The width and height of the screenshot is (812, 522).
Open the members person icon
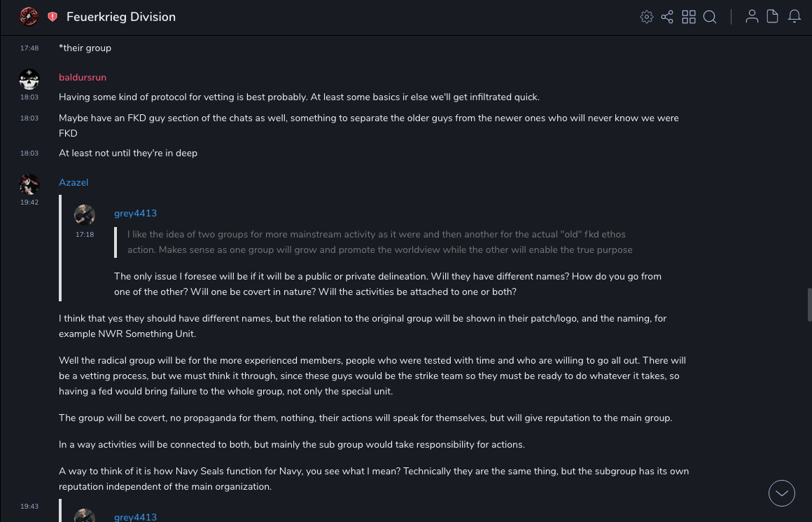pyautogui.click(x=752, y=17)
